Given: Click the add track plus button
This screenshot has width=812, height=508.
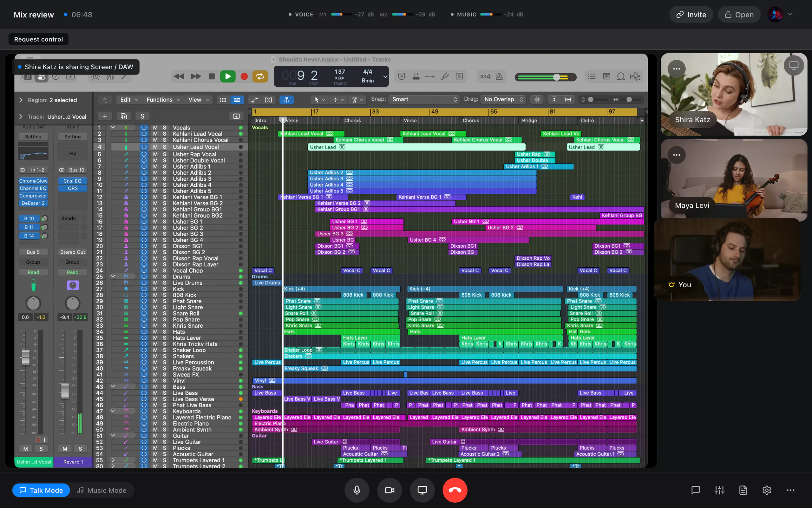Looking at the screenshot, I should point(105,116).
